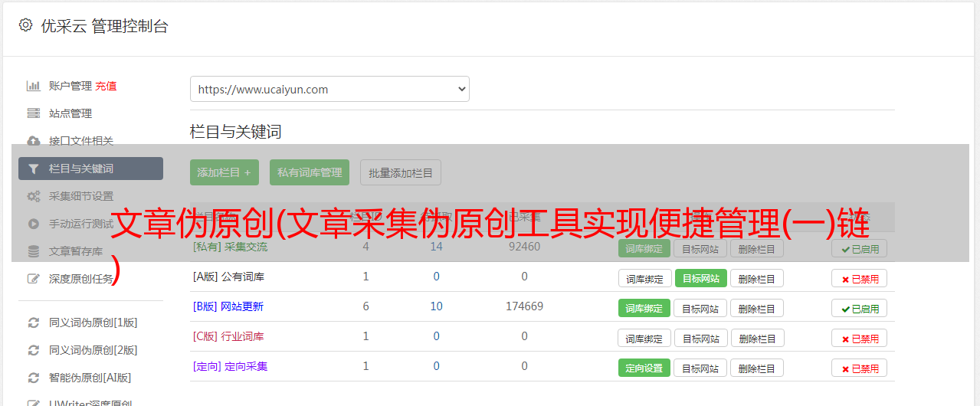Viewport: 980px width, 406px height.
Task: Click the edit icon for 深度原创任务
Action: pos(34,279)
